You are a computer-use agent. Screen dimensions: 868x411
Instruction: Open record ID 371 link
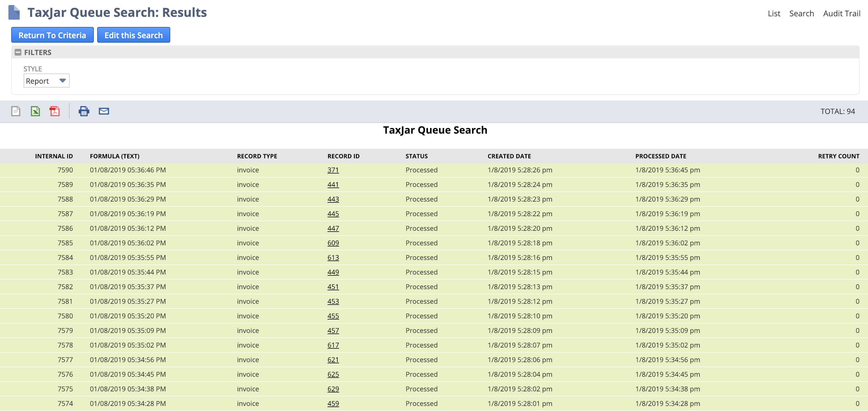pos(333,170)
